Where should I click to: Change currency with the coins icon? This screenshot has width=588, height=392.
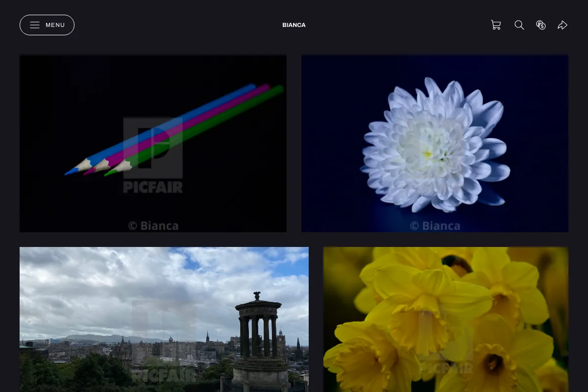[x=541, y=25]
